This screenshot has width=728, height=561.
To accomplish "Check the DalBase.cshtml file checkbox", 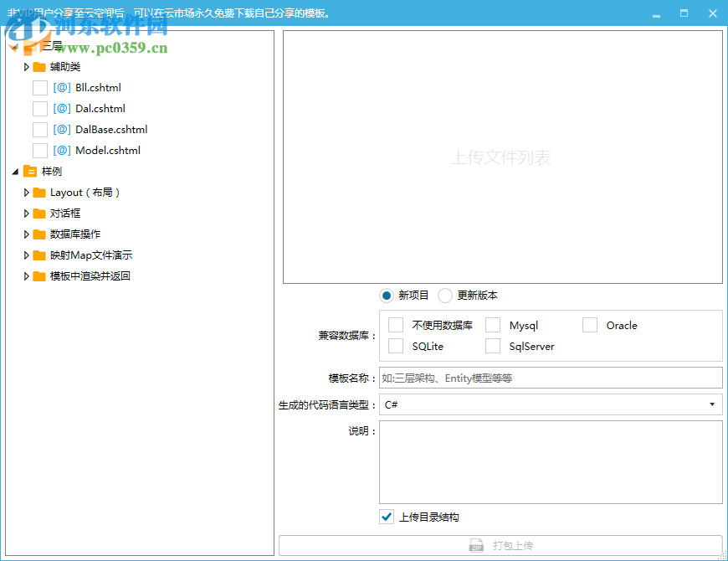I will (x=40, y=130).
